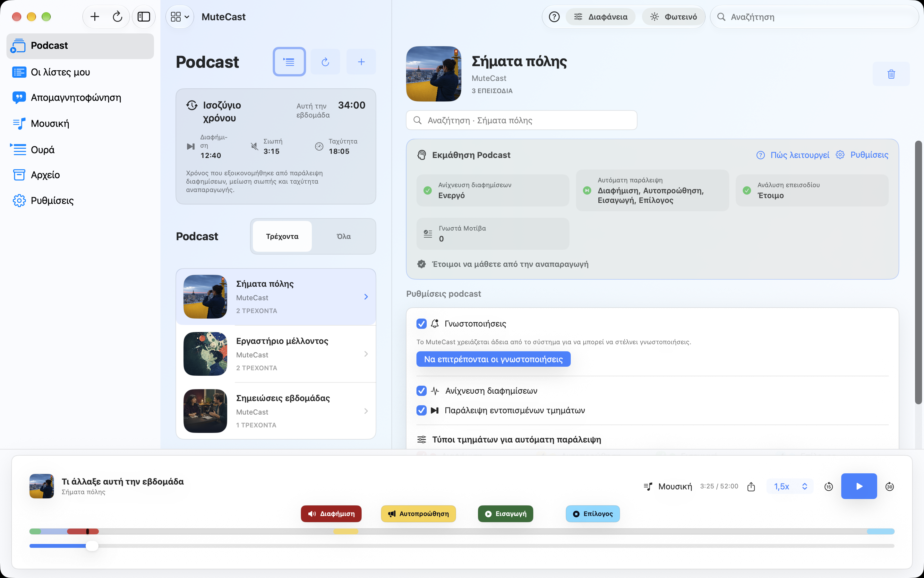Delete podcast with trash icon
The height and width of the screenshot is (578, 924).
tap(891, 74)
